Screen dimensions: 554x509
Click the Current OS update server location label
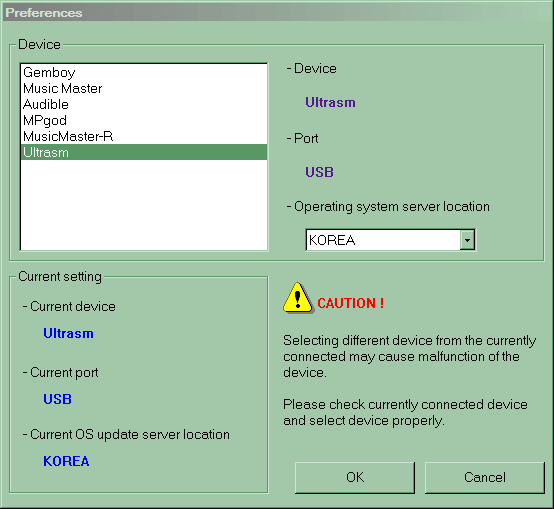click(x=126, y=435)
